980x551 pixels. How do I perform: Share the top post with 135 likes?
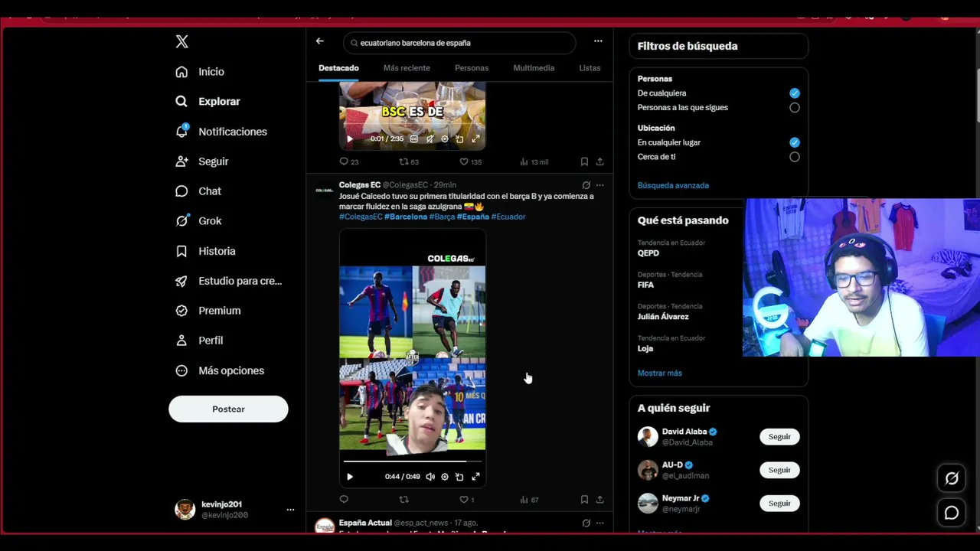click(x=599, y=161)
